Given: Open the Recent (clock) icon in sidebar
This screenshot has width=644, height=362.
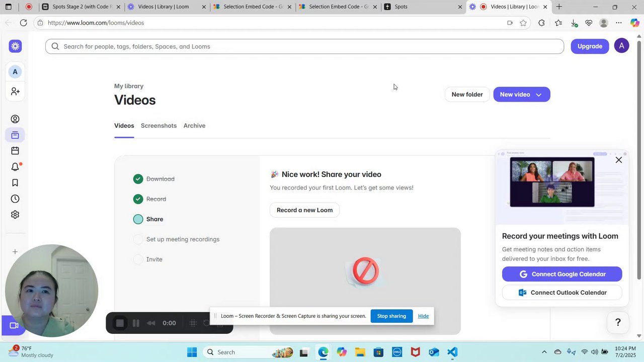Looking at the screenshot, I should [x=15, y=199].
